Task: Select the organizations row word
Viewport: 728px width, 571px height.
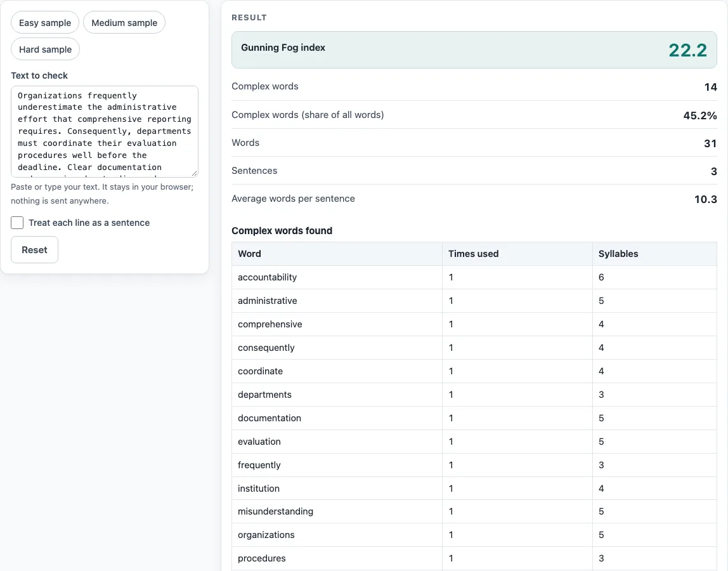Action: click(266, 535)
